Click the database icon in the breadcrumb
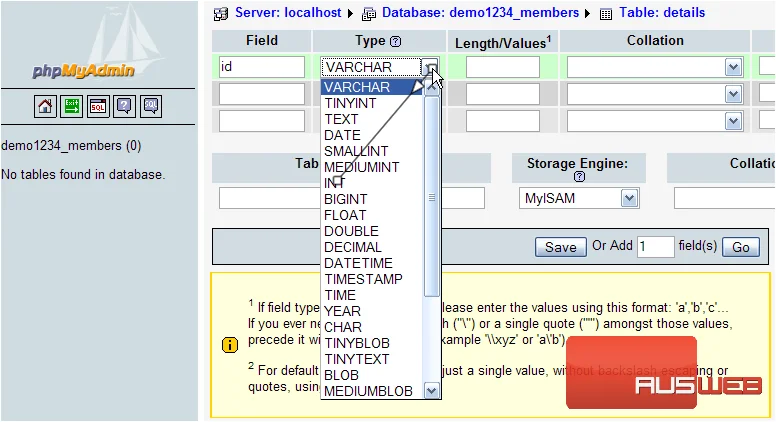 tap(369, 14)
